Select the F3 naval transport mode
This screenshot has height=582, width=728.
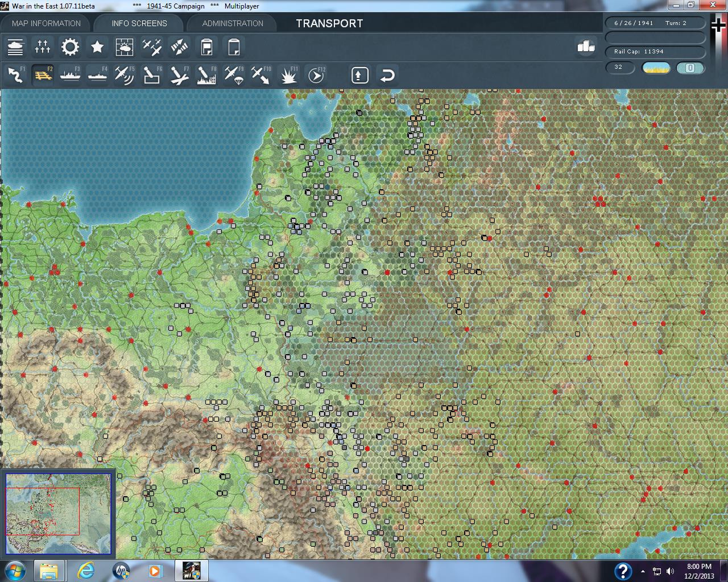click(x=70, y=75)
